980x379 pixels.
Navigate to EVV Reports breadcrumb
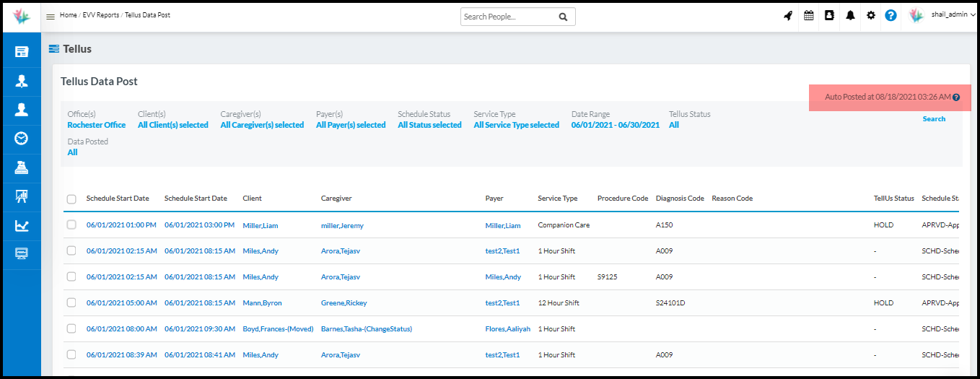pyautogui.click(x=100, y=15)
